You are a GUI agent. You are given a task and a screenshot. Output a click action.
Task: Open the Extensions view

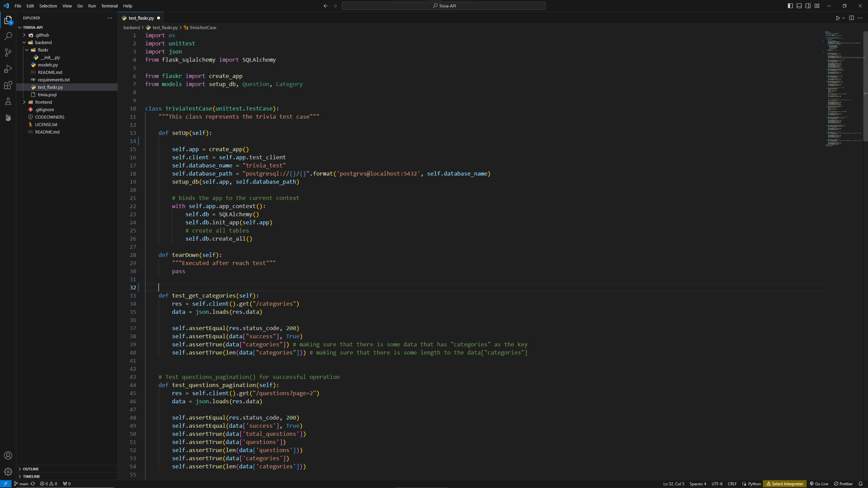point(8,85)
